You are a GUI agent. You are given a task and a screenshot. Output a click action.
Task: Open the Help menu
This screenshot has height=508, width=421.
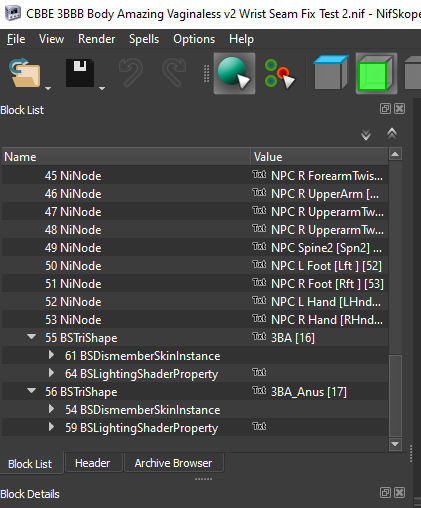241,39
